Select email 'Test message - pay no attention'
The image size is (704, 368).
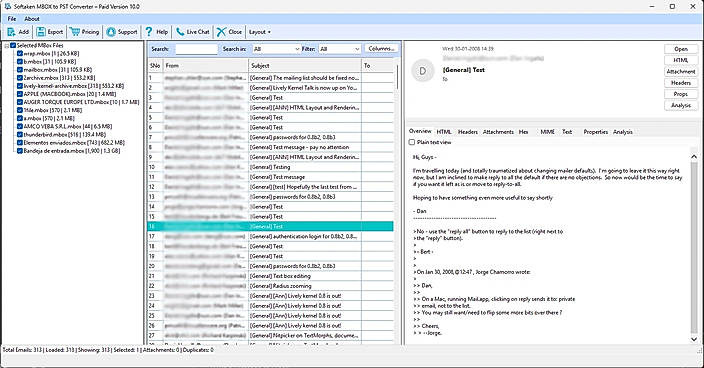tap(271, 147)
